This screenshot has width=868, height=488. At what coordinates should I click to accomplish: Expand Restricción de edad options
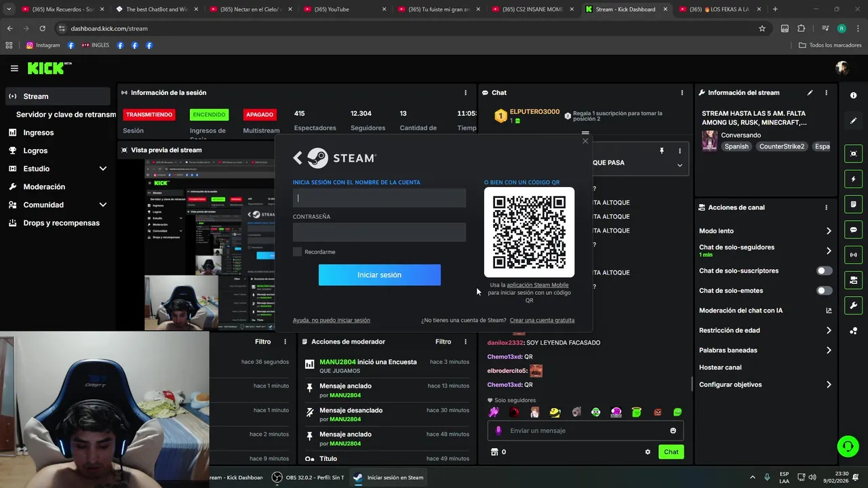click(829, 331)
